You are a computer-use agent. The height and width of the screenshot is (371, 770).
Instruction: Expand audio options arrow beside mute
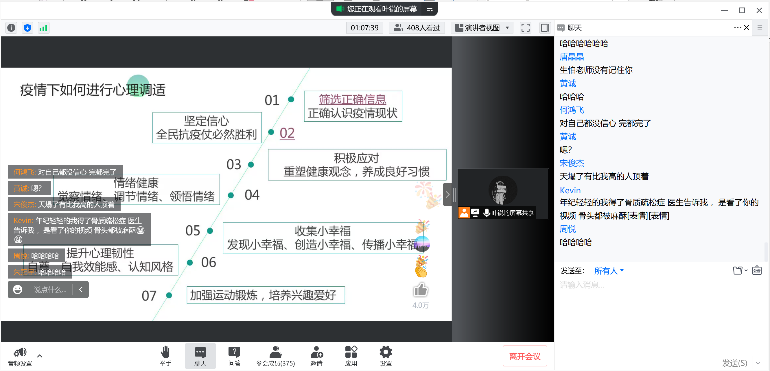[x=40, y=355]
